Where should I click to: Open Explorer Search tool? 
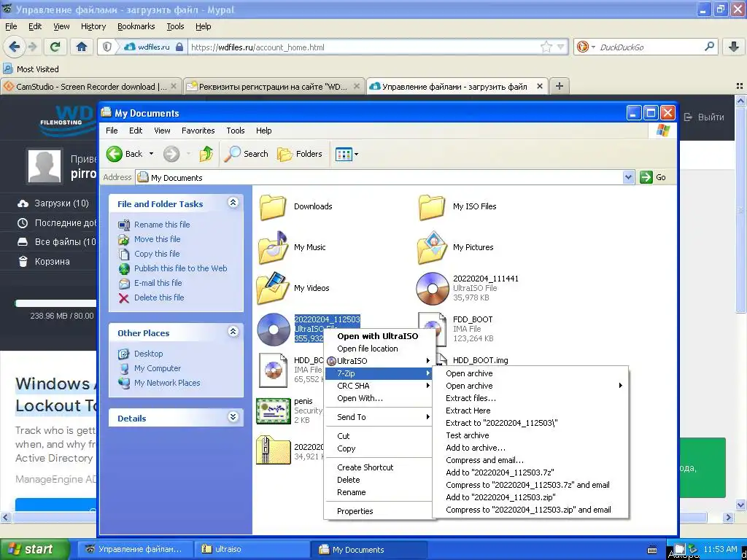click(x=246, y=154)
